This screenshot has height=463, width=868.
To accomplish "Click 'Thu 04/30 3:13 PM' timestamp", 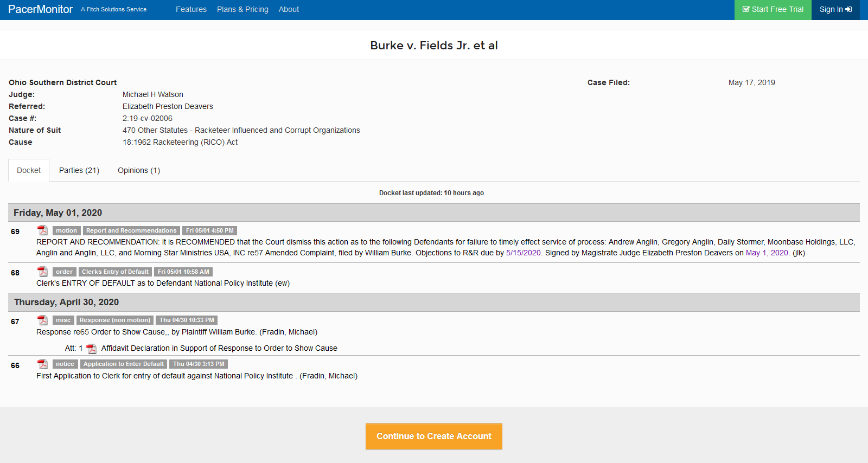I will pos(199,364).
